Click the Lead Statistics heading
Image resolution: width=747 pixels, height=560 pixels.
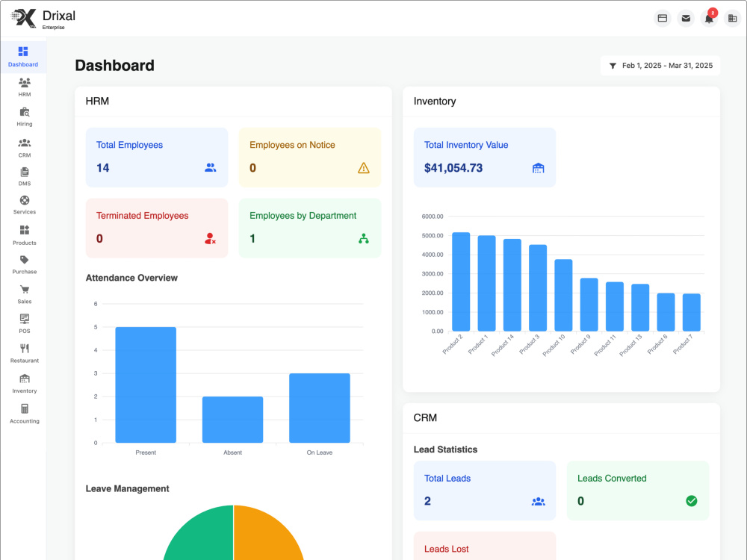pos(445,449)
